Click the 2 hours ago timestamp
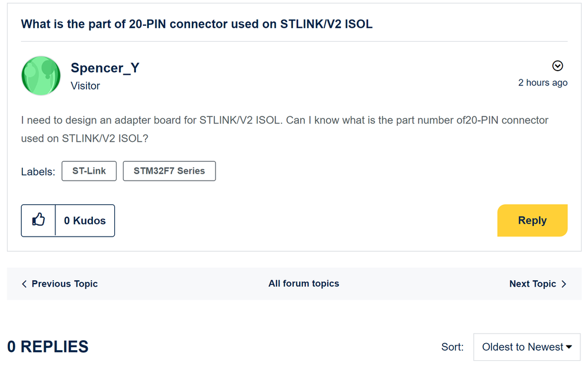The height and width of the screenshot is (369, 588). click(x=543, y=82)
